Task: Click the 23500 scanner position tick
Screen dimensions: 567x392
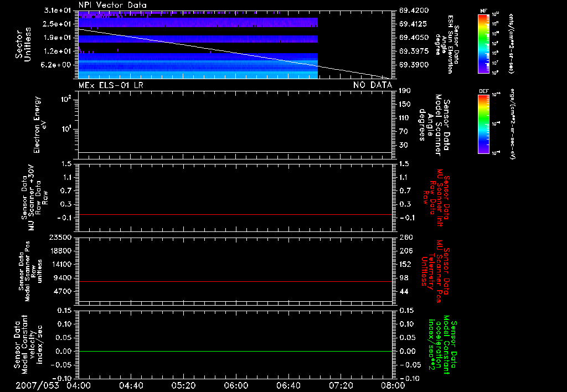Action: 60,237
